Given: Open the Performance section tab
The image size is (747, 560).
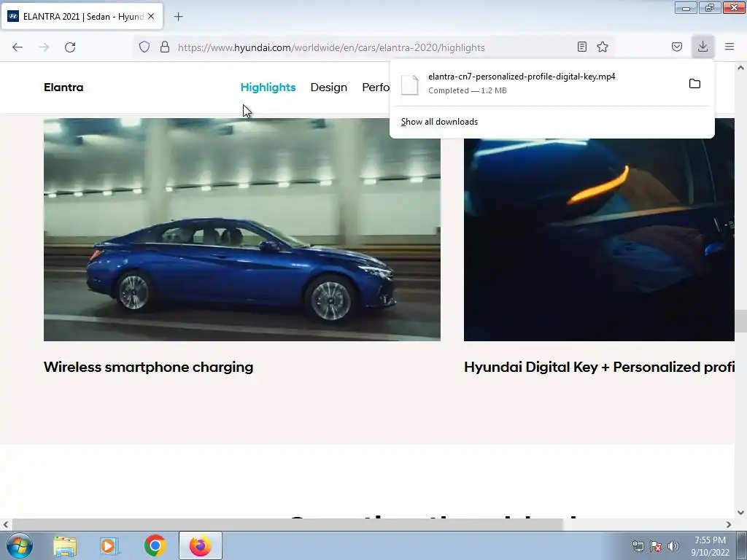Looking at the screenshot, I should pyautogui.click(x=376, y=87).
